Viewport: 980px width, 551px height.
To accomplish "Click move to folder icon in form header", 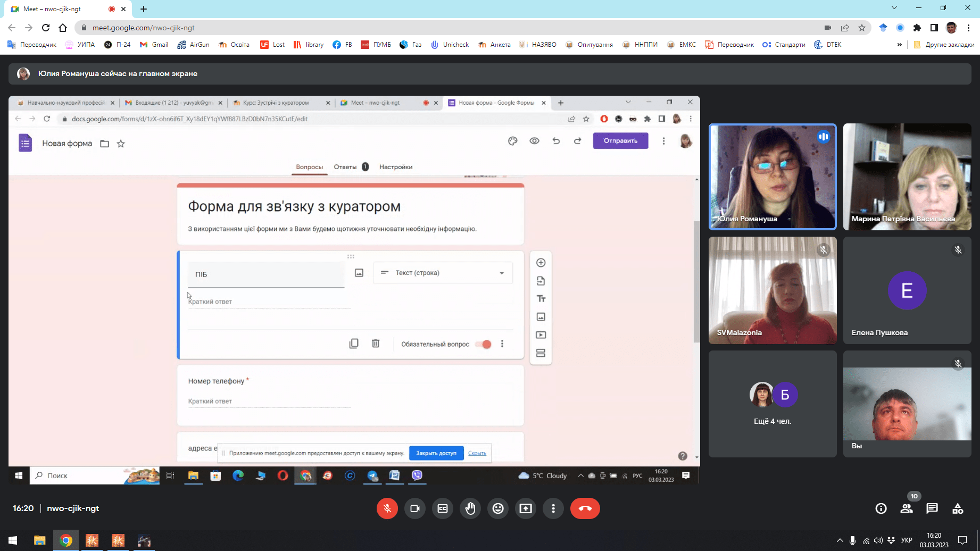I will pyautogui.click(x=105, y=144).
